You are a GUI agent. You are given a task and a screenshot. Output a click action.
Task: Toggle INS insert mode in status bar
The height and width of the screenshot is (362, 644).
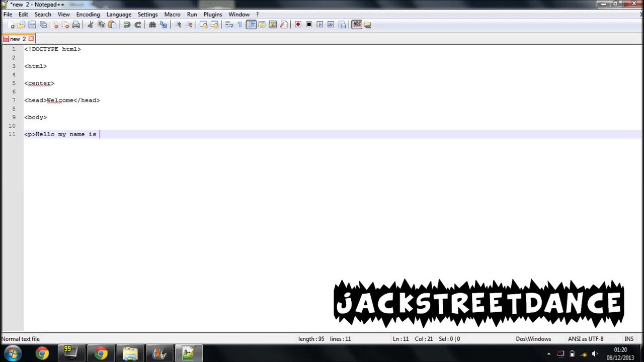[629, 339]
